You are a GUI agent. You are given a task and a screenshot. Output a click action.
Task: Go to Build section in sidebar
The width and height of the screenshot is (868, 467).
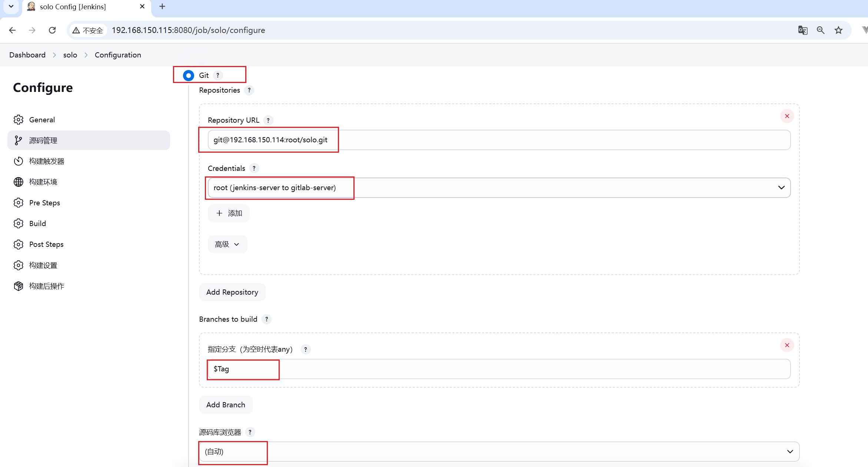point(89,223)
